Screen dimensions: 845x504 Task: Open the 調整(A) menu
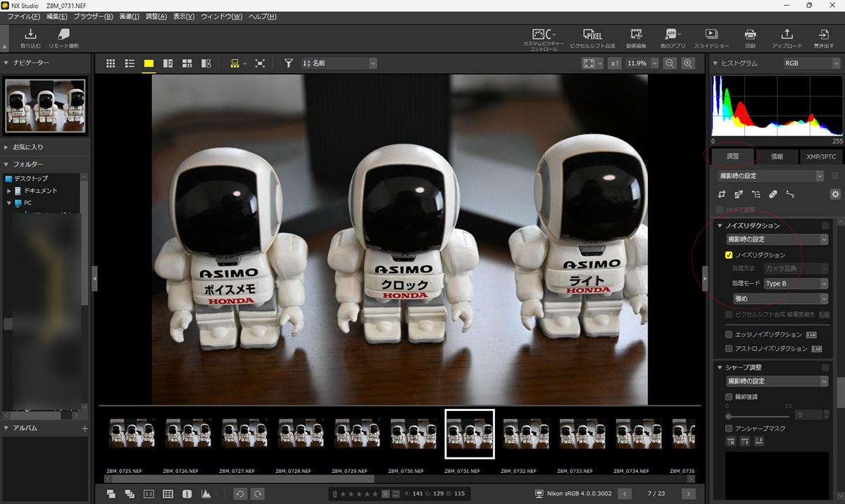[x=156, y=16]
